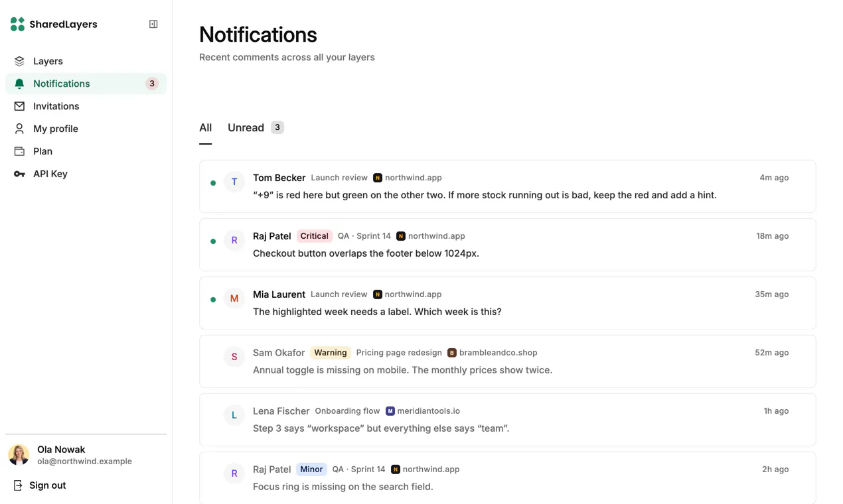Click Mia Laurent's avatar initial M
Image resolution: width=843 pixels, height=504 pixels.
(x=234, y=298)
